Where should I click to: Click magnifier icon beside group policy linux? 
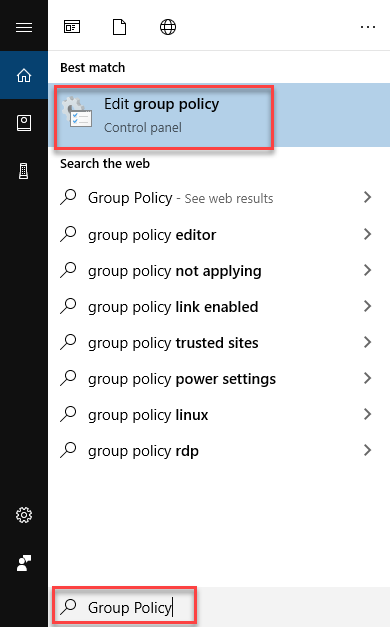[68, 414]
